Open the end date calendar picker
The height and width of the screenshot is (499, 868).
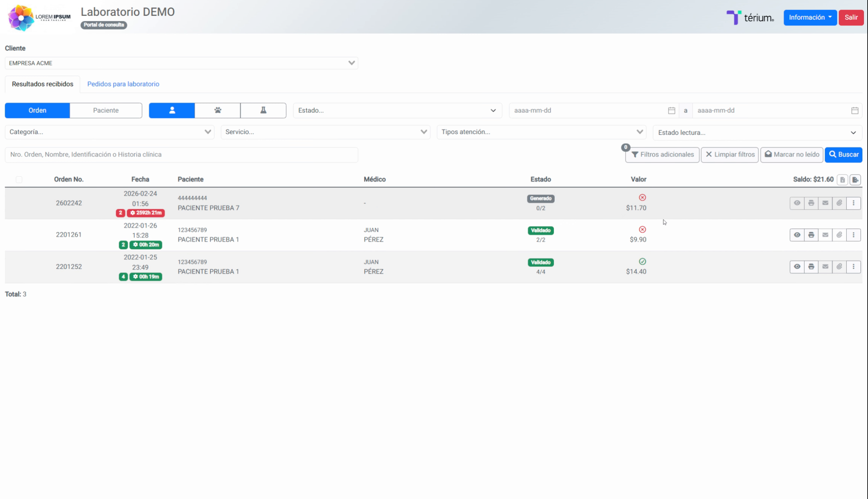[x=855, y=111]
